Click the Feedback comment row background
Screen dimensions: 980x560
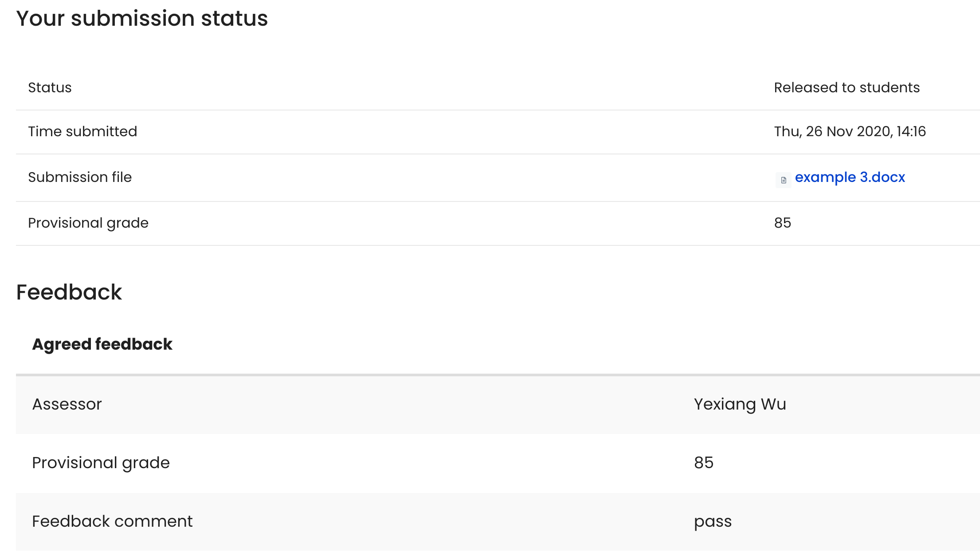click(498, 522)
